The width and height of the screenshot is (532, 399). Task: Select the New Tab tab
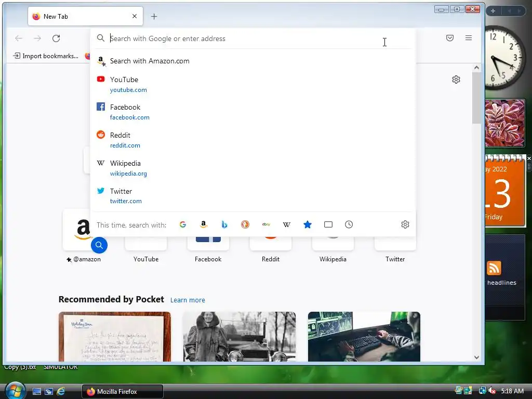click(86, 16)
